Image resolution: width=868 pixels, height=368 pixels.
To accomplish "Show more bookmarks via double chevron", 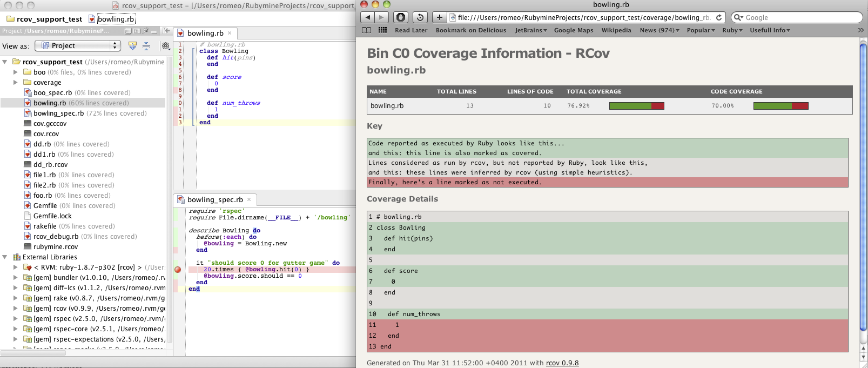I will (860, 30).
